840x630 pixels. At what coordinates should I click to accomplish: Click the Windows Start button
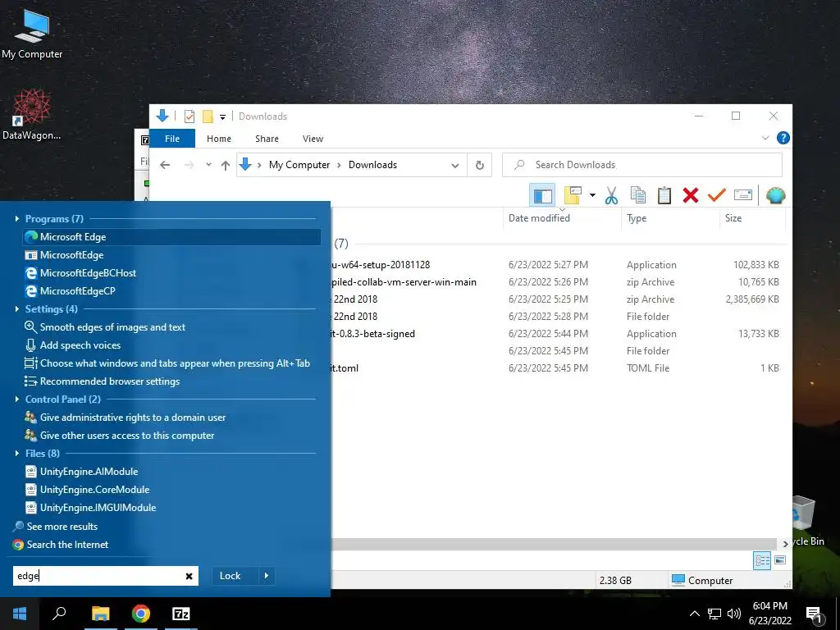click(20, 614)
